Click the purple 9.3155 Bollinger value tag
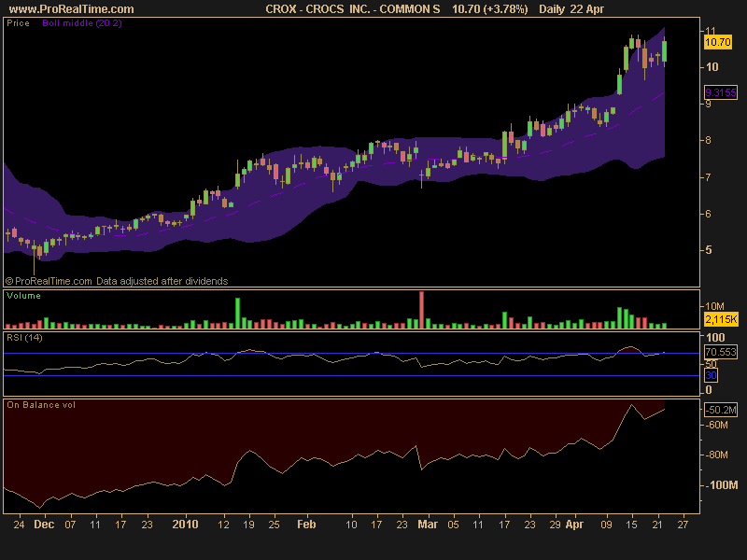The image size is (747, 560). (x=720, y=92)
